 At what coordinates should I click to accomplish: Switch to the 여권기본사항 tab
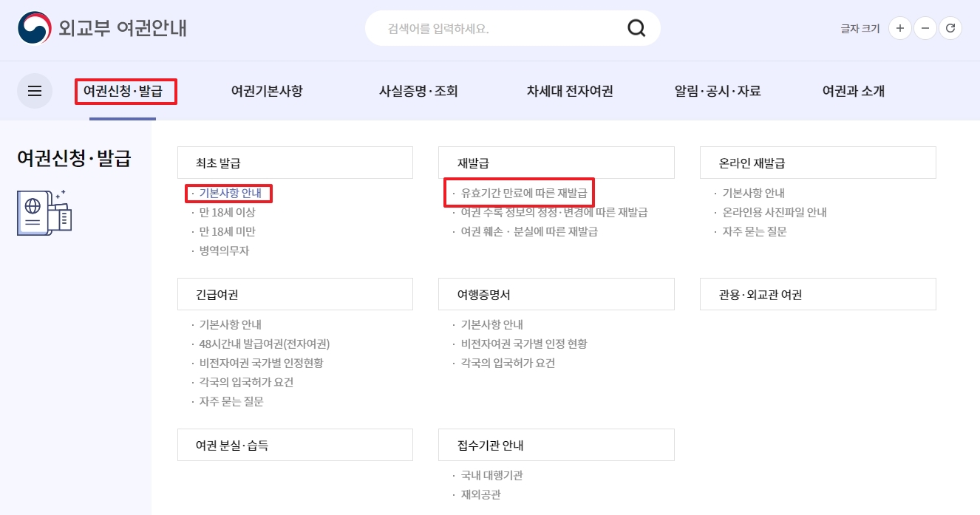tap(268, 90)
